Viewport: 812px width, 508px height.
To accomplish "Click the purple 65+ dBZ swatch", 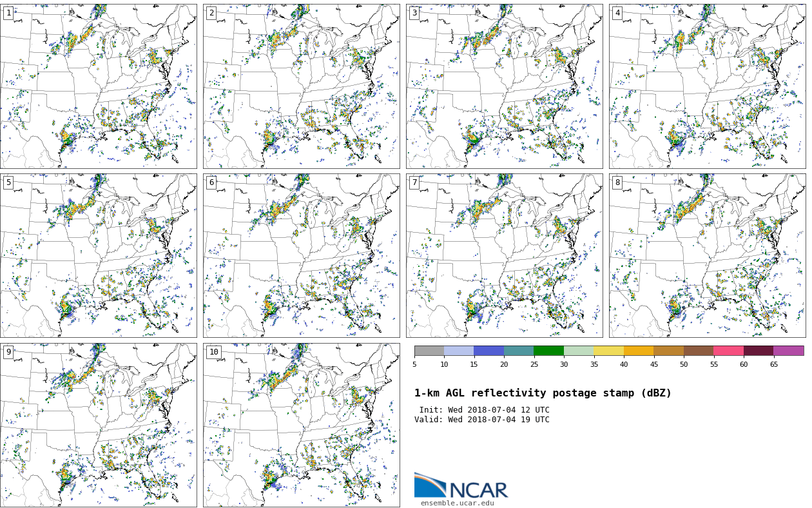I will pos(789,351).
